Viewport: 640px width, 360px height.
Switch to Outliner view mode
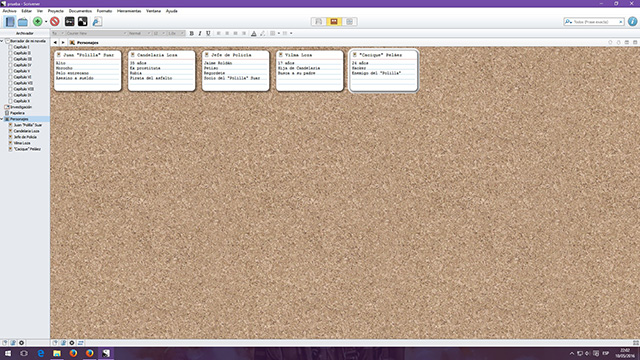(349, 22)
